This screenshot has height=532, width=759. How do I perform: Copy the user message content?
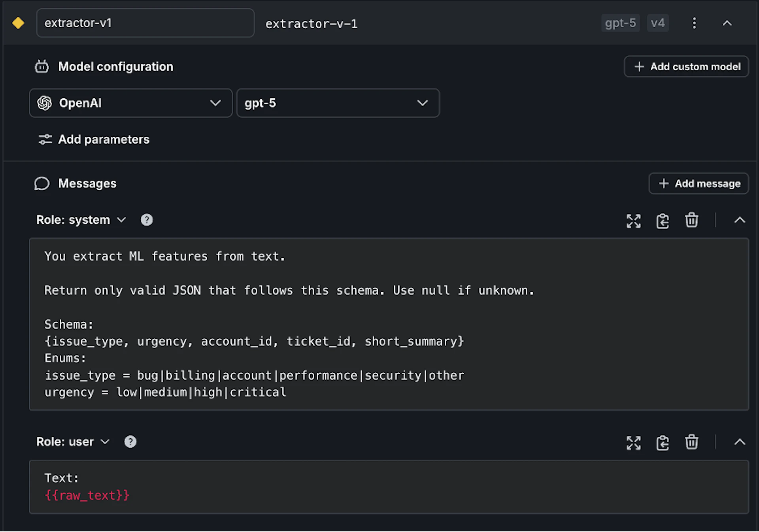coord(663,443)
